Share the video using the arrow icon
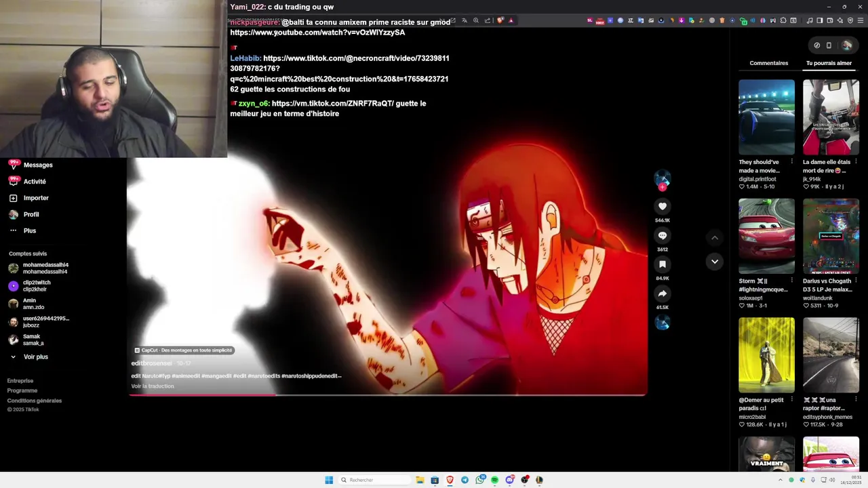868x488 pixels. 663,293
